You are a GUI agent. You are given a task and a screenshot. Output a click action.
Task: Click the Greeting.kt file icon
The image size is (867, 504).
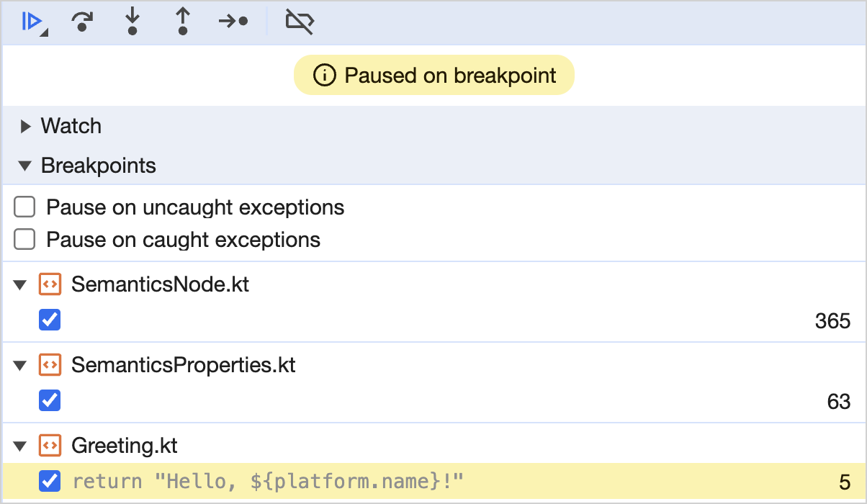pos(49,446)
